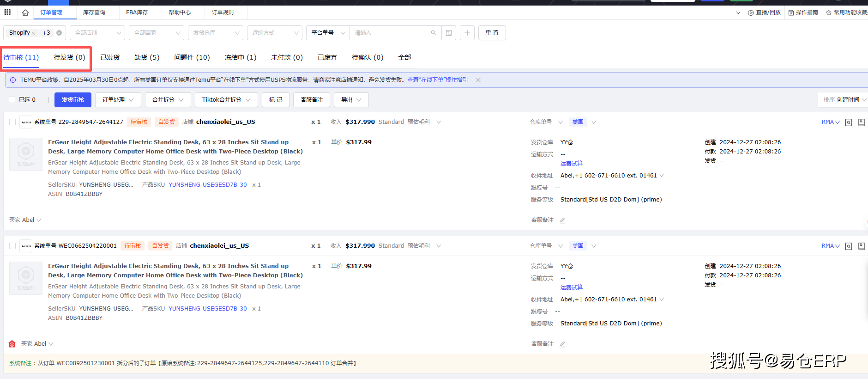Click the 运费试算 link in first order
This screenshot has width=868, height=379.
click(x=571, y=164)
